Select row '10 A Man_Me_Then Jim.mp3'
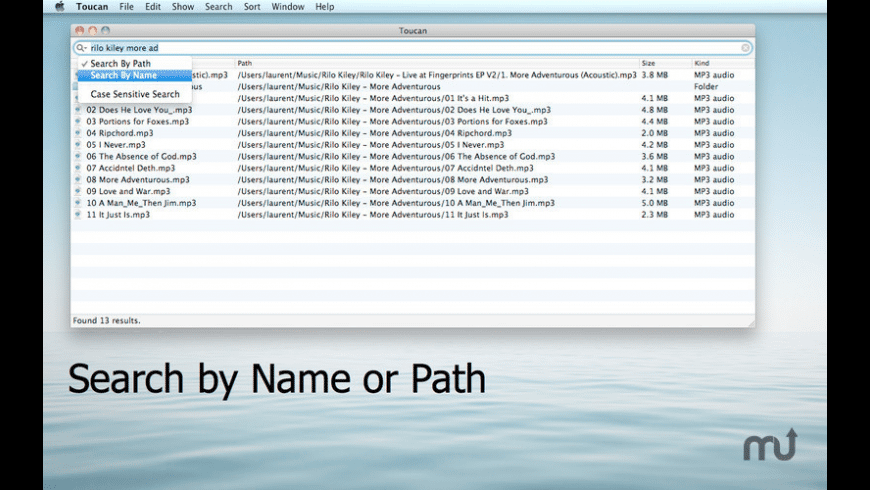The width and height of the screenshot is (870, 490). pos(413,203)
